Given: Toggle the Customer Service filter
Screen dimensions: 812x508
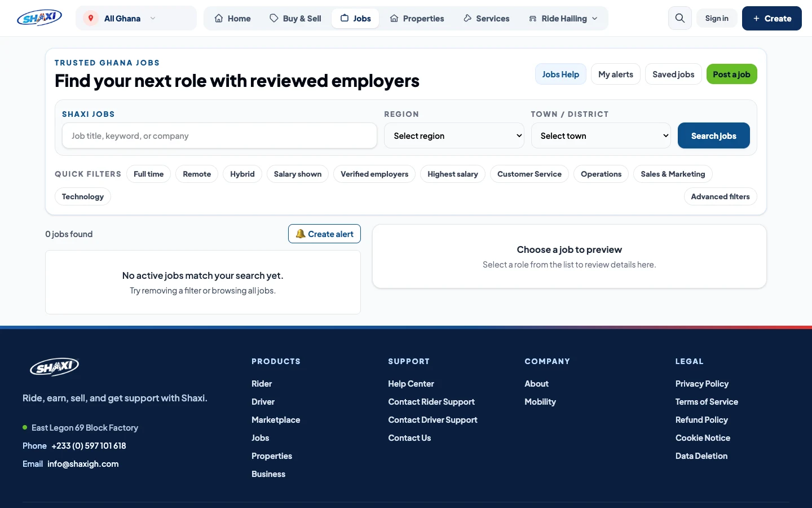Looking at the screenshot, I should [529, 174].
